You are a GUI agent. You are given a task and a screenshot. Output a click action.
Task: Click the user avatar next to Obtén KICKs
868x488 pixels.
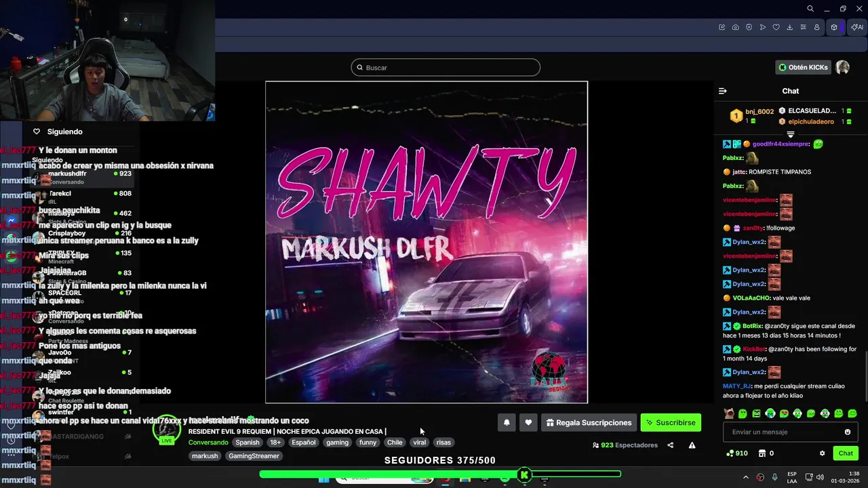click(x=842, y=67)
